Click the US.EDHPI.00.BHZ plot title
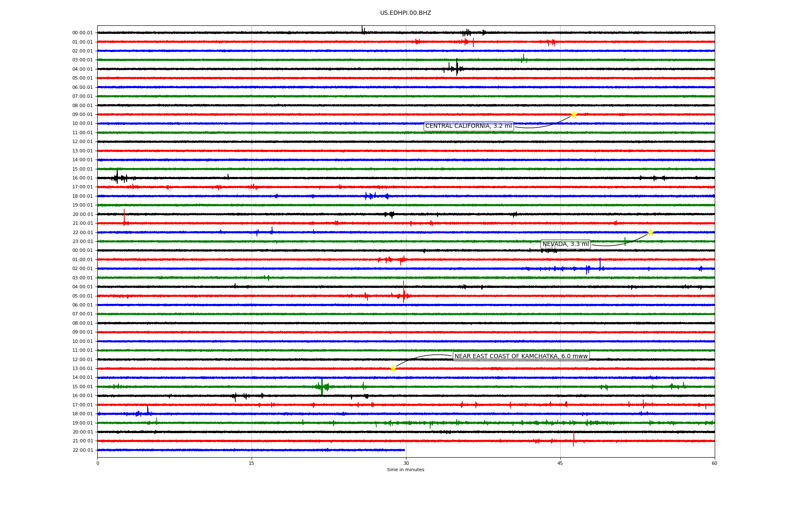 tap(405, 13)
